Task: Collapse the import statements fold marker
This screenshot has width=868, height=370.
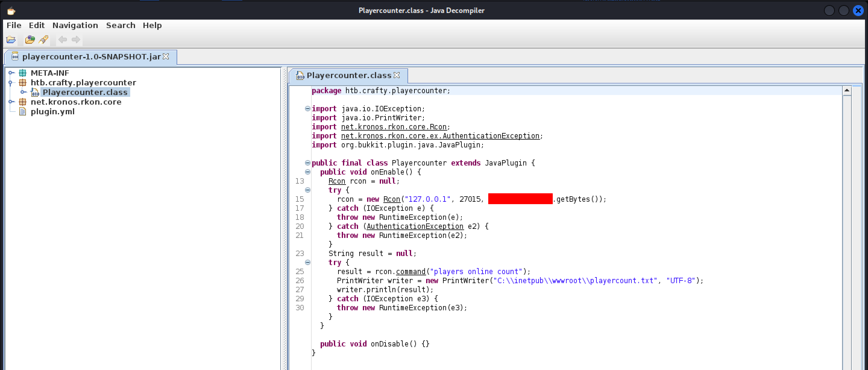Action: tap(307, 109)
